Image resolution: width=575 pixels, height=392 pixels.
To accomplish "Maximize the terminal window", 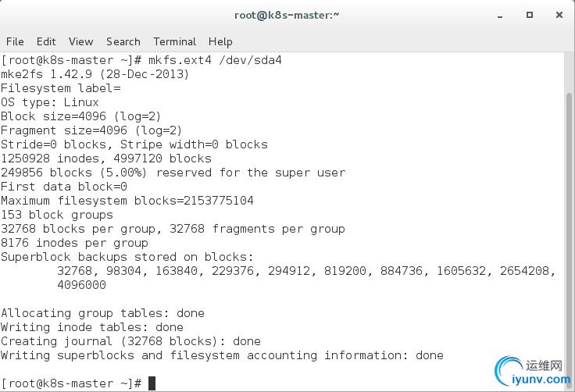I will (x=529, y=15).
